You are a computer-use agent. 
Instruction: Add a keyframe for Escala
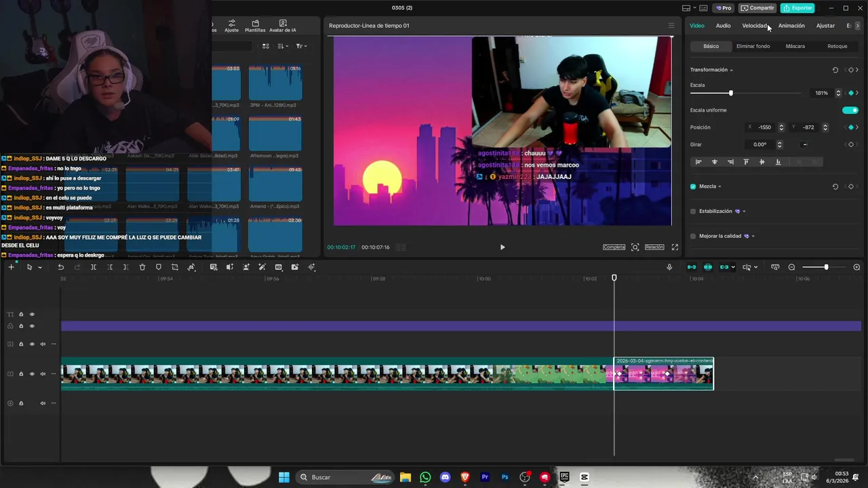click(x=851, y=93)
